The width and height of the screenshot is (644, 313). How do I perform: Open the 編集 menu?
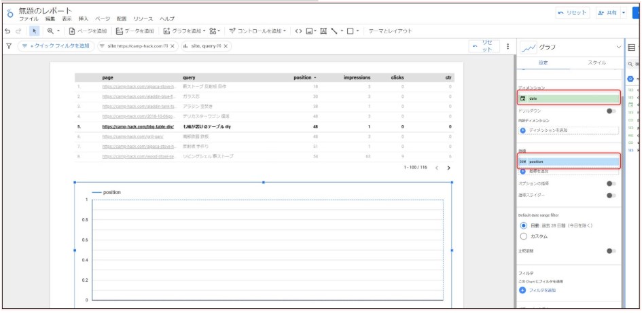click(50, 19)
